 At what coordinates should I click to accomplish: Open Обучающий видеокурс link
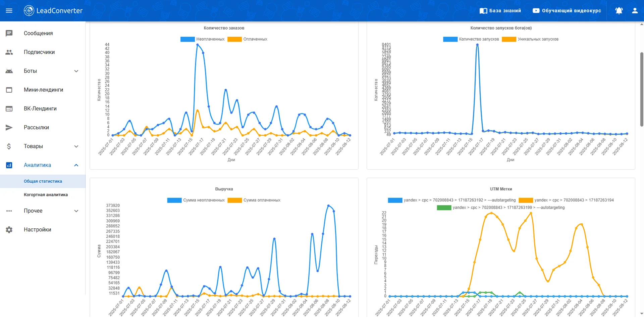567,11
